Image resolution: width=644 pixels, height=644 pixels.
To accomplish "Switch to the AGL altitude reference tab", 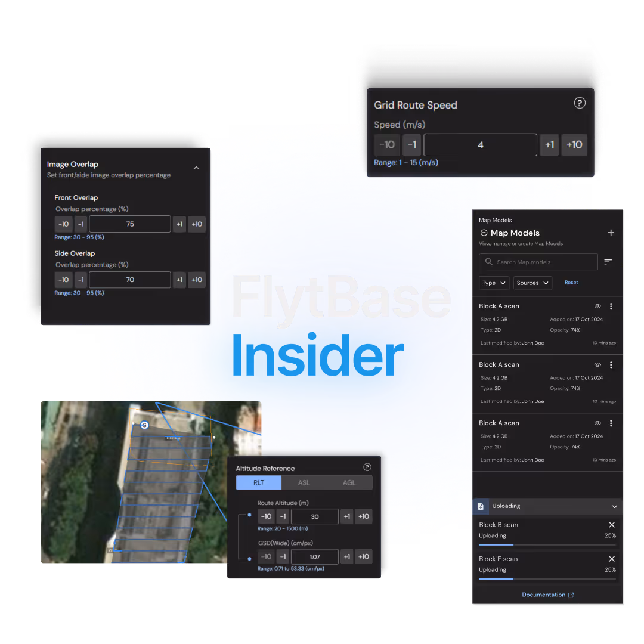I will click(x=349, y=482).
